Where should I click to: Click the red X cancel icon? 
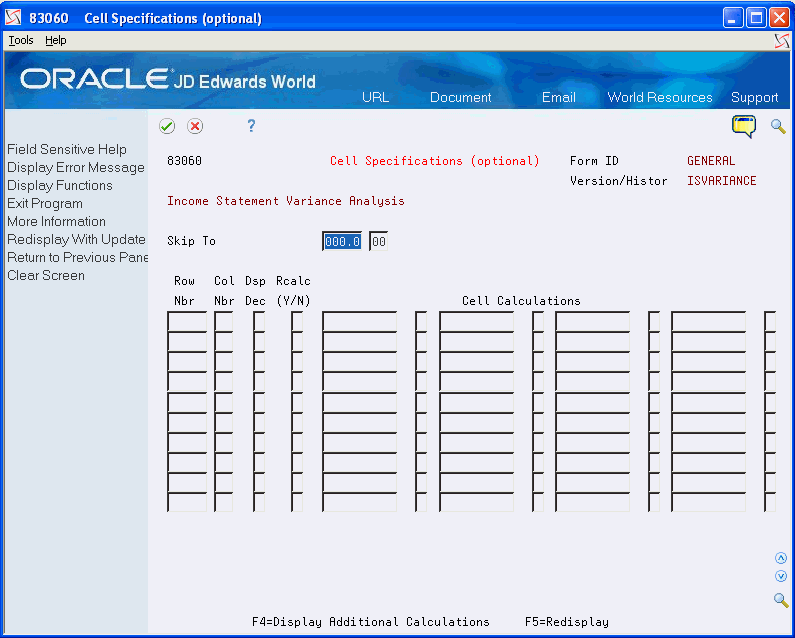195,126
